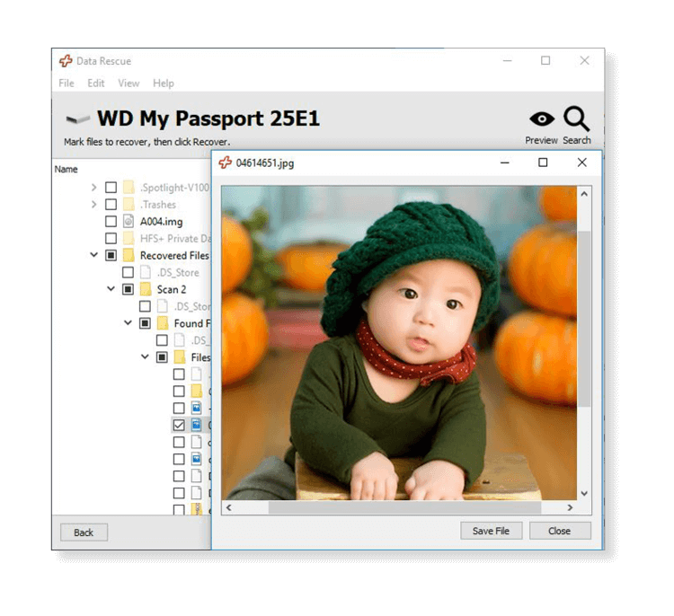Click the preview's horizontal scrollbar thumb
674x616 pixels.
click(404, 508)
